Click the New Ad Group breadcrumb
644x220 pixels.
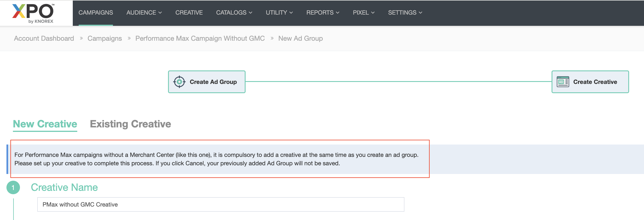coord(300,38)
